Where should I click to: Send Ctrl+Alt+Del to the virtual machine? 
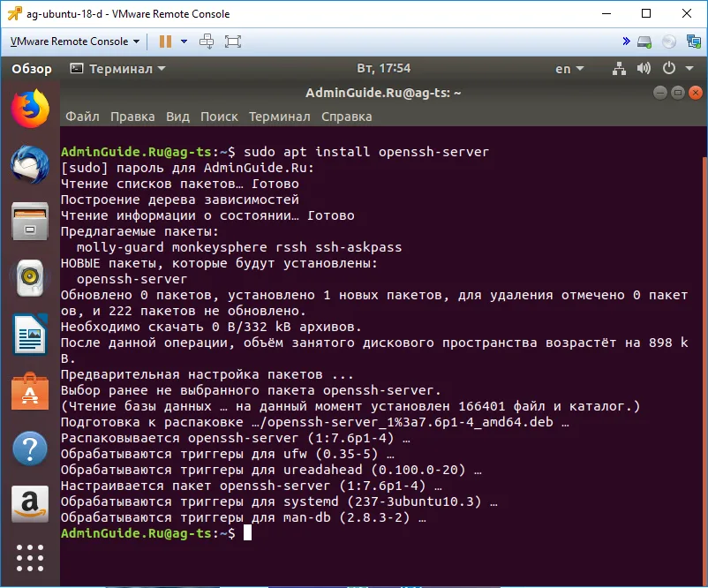[207, 41]
